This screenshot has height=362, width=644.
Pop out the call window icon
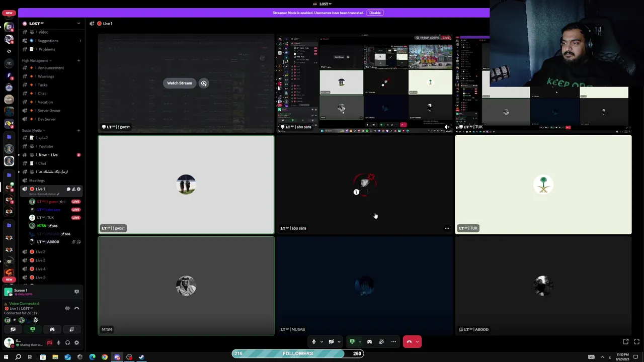tap(626, 342)
